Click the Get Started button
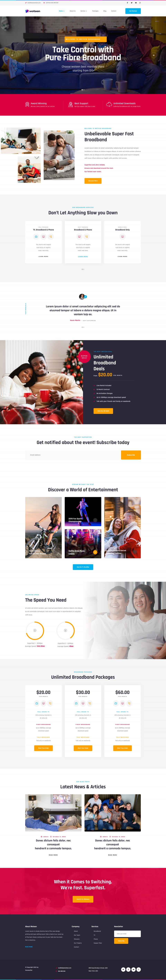The height and width of the screenshot is (980, 166). 133,11
